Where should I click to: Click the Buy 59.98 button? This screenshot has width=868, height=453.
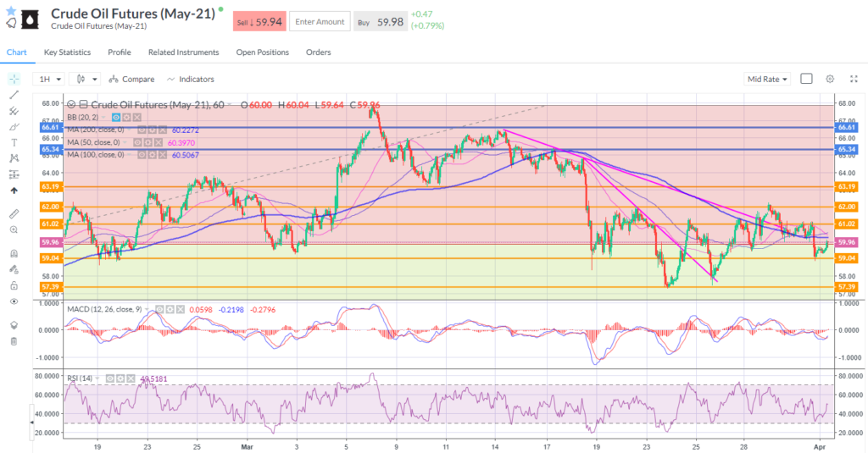[x=379, y=21]
